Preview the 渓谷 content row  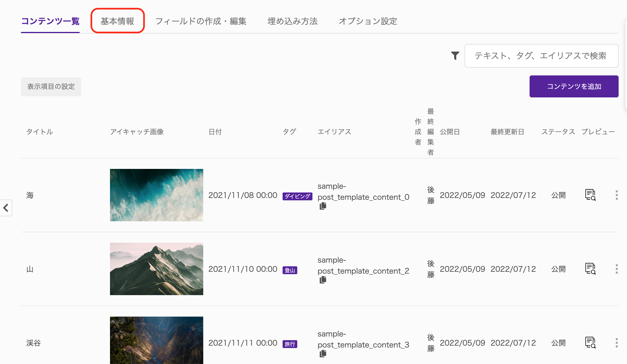tap(590, 343)
